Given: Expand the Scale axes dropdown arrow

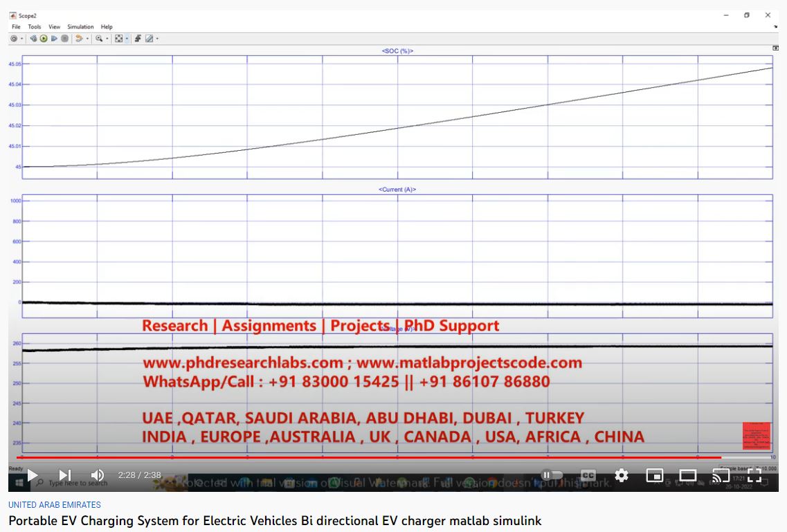Looking at the screenshot, I should (x=126, y=39).
